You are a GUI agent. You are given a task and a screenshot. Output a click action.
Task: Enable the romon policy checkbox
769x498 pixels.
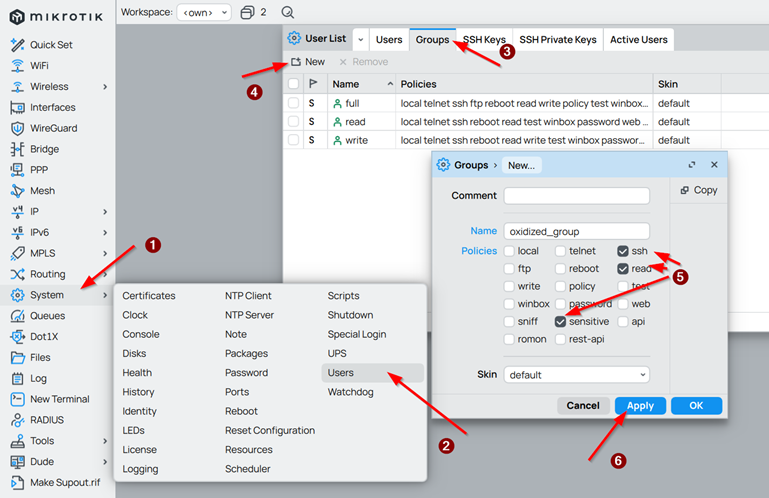[x=509, y=340]
